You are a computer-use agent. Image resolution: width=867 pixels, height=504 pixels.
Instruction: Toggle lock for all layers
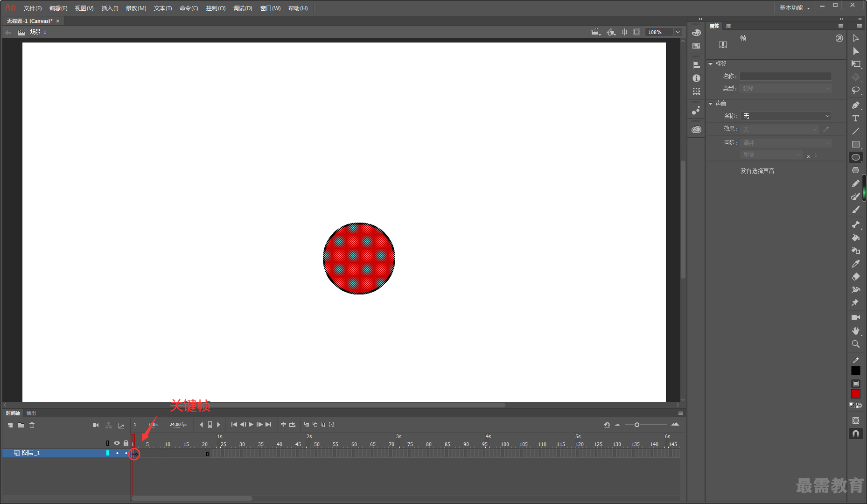126,443
